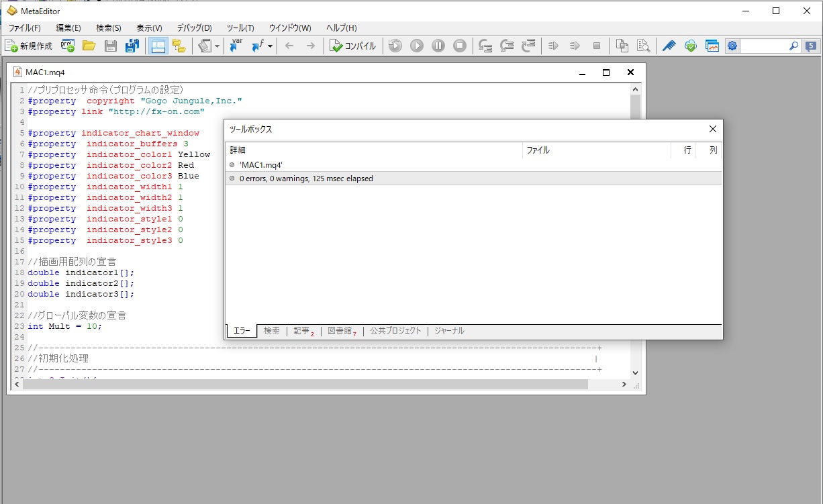Click the toolbar search input field
Screen dimensions: 823x504
(764, 46)
